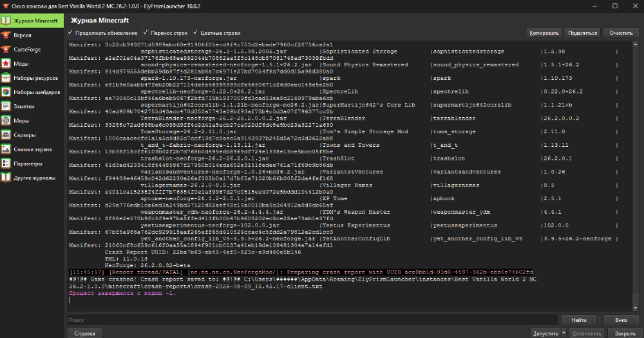Click the log scrollbar down arrow
The image size is (644, 338).
[x=636, y=308]
